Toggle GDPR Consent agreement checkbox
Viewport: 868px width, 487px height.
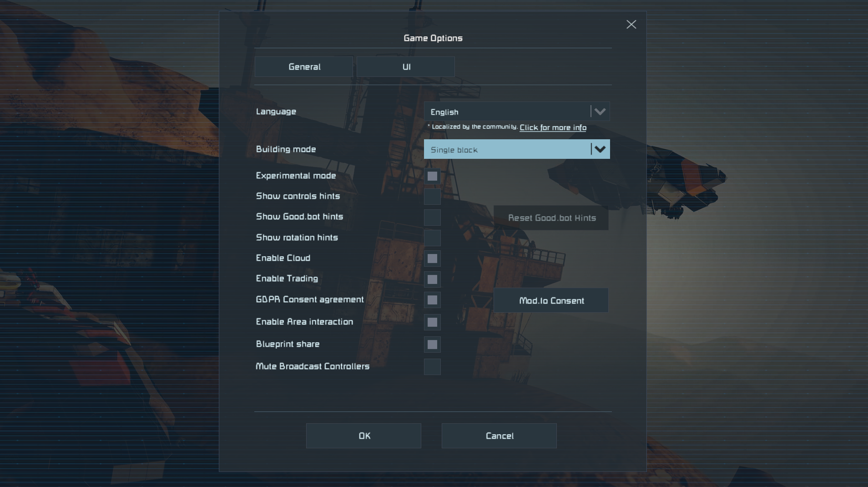tap(432, 300)
